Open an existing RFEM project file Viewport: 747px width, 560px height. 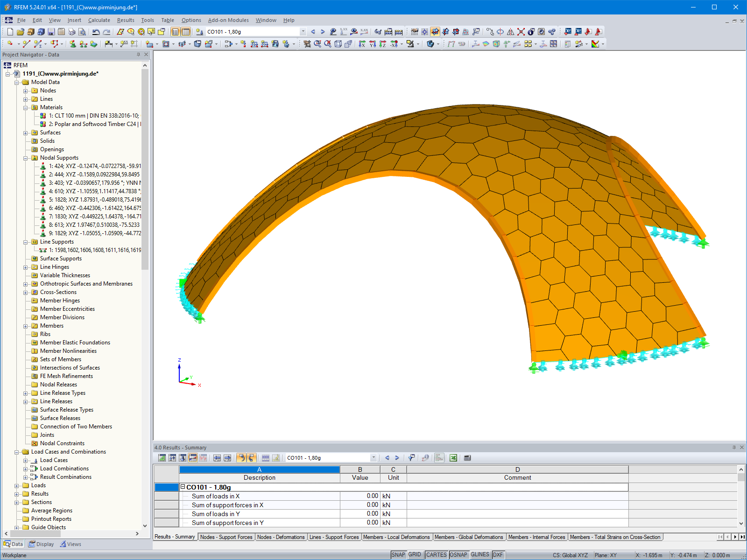pyautogui.click(x=21, y=32)
